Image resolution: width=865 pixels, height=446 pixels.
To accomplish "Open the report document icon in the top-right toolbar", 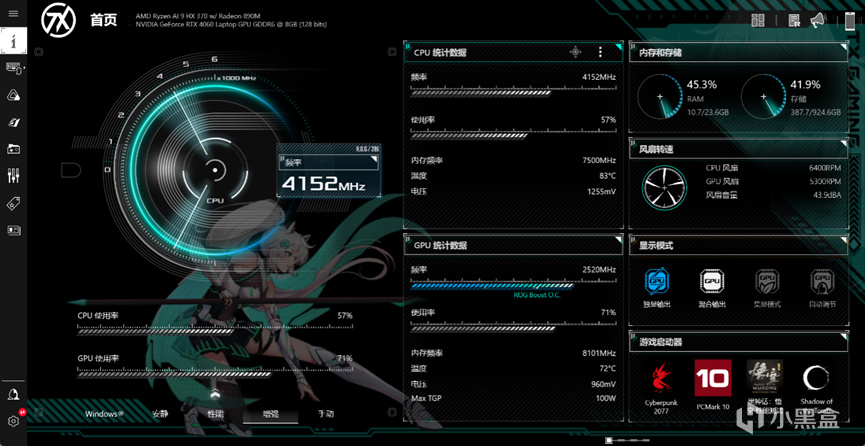I will pos(794,21).
